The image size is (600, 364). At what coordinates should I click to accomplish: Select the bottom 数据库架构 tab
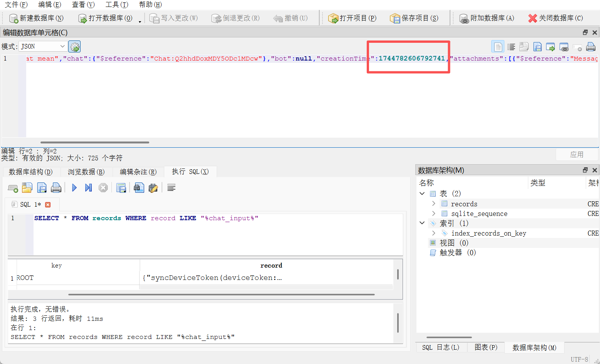point(534,347)
